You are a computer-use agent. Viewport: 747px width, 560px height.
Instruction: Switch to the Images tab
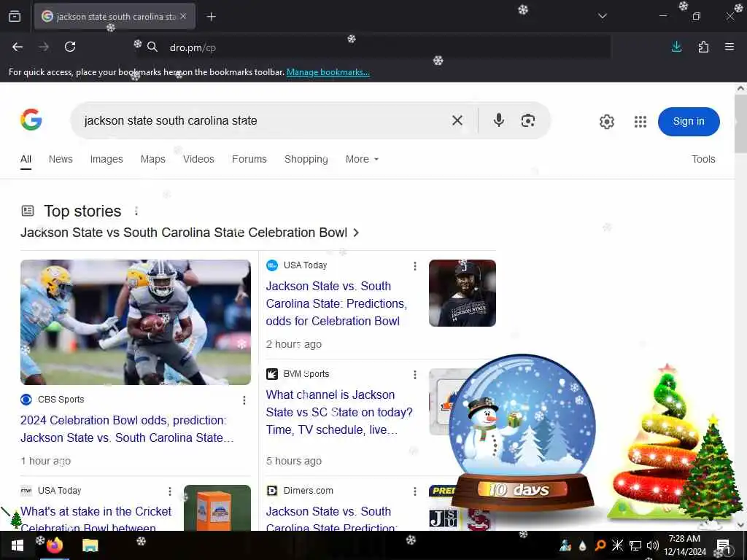[107, 159]
